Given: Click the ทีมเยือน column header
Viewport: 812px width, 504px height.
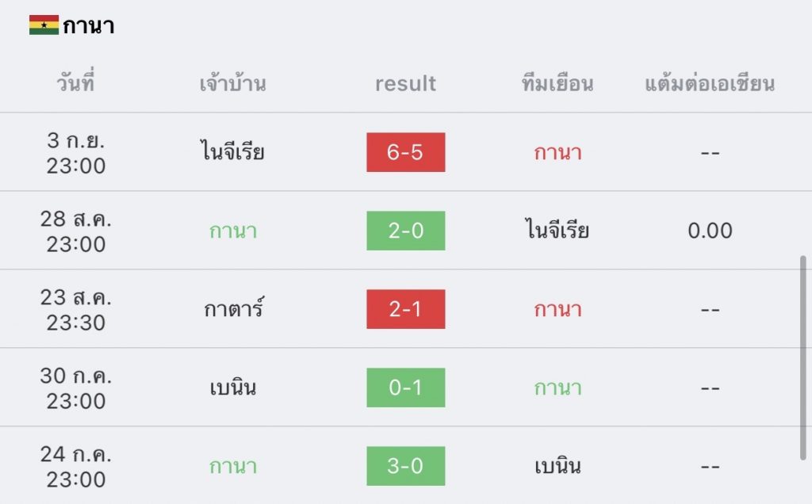Looking at the screenshot, I should pos(557,83).
